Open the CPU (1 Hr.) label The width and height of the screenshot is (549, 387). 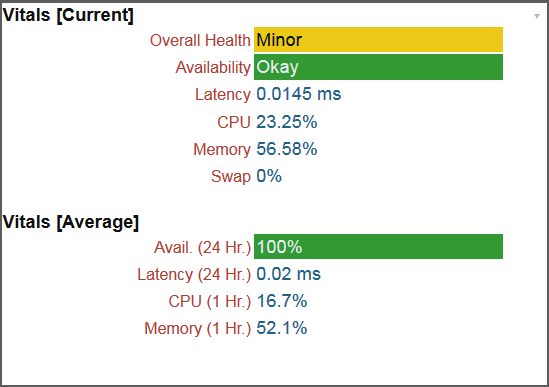[210, 302]
